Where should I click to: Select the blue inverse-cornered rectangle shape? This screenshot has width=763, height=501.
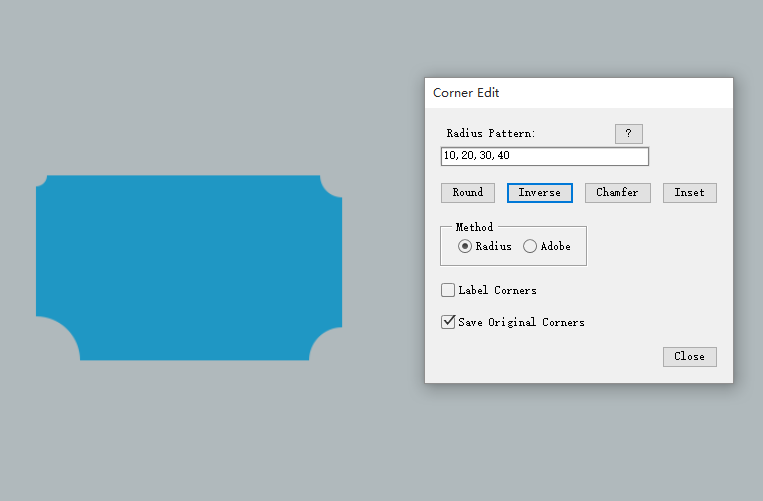pos(189,268)
